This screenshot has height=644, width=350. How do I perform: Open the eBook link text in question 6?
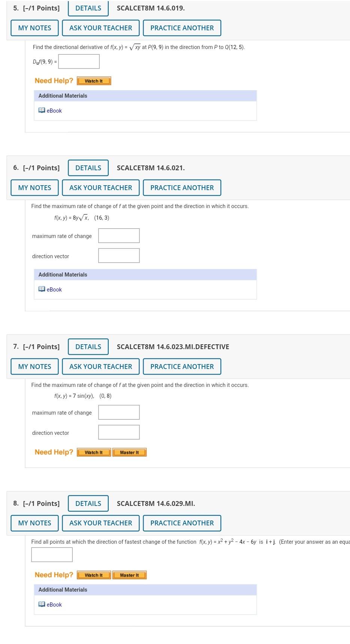point(54,289)
